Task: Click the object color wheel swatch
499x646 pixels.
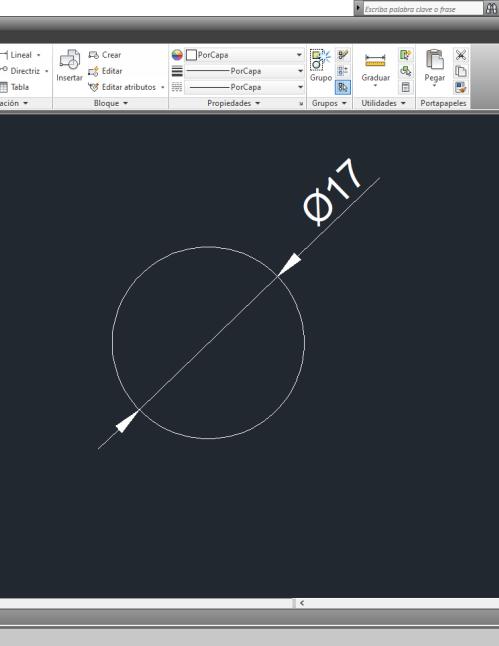Action: coord(177,55)
